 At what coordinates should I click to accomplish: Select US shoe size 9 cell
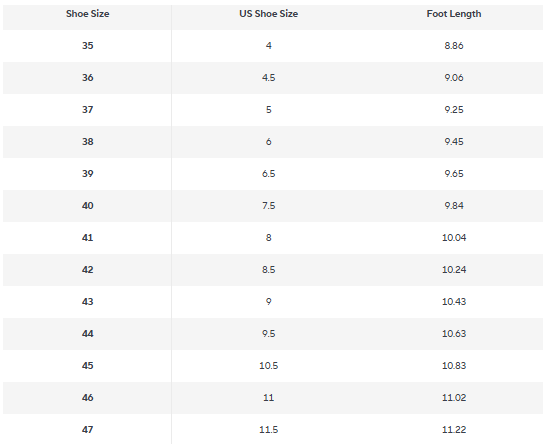coord(269,302)
